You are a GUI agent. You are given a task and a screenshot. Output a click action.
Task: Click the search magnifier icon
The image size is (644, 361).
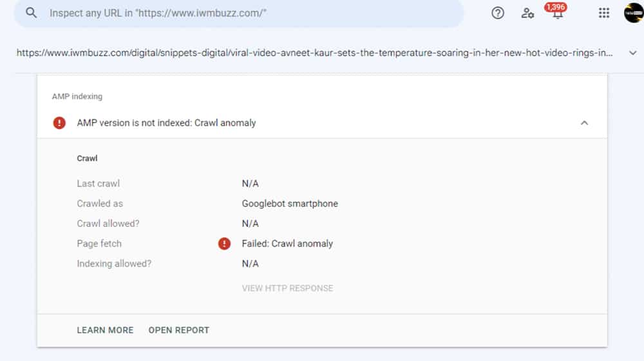click(32, 13)
